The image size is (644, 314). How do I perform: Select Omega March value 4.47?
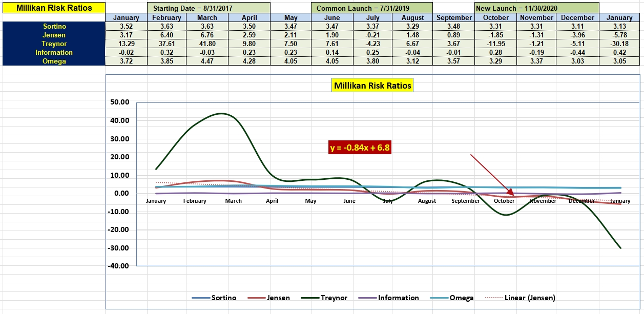click(207, 61)
